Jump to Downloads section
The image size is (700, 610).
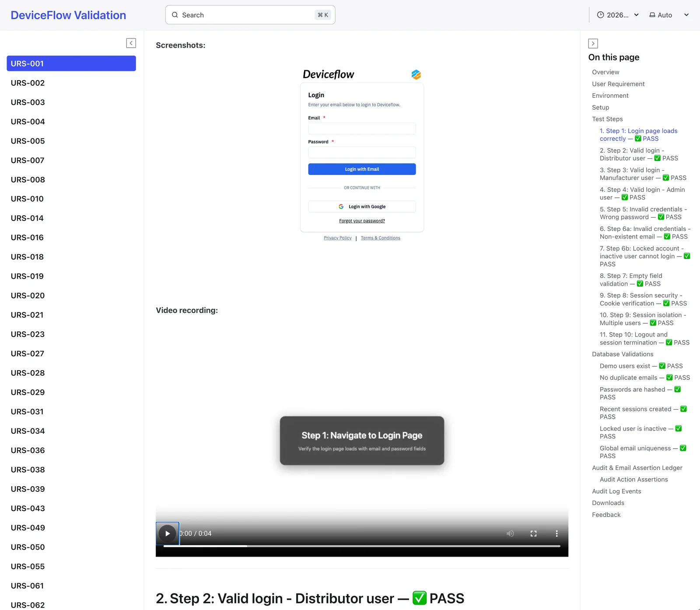(x=608, y=503)
